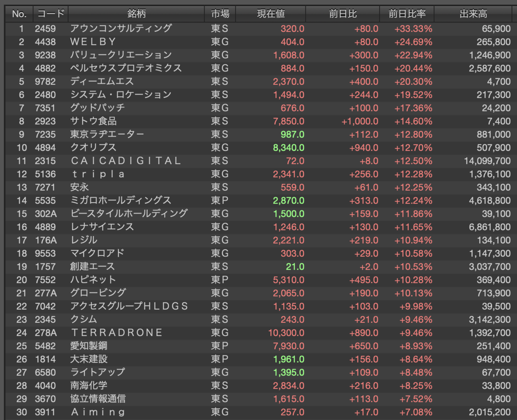
Task: Sort by the 前日比 column header
Action: 343,14
